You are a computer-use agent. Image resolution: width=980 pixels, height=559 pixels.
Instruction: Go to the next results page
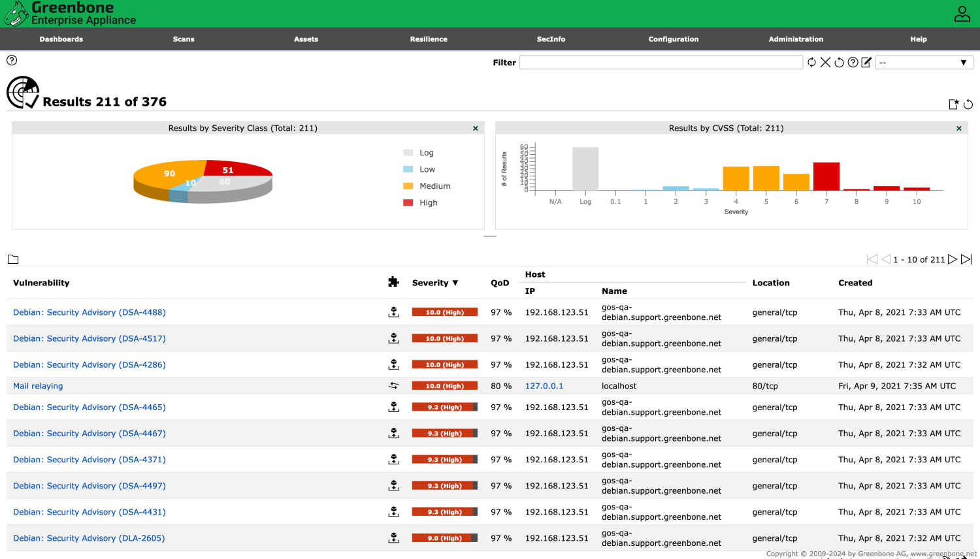[953, 259]
